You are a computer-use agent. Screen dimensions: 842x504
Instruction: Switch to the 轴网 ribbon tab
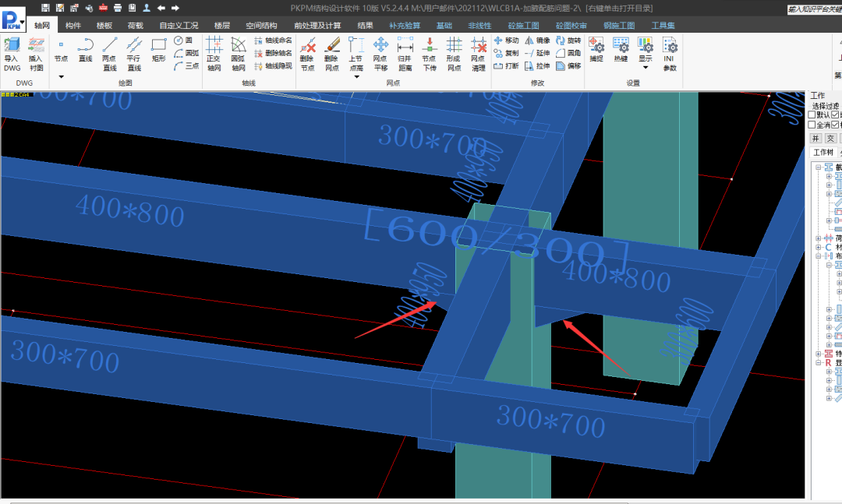pyautogui.click(x=42, y=25)
